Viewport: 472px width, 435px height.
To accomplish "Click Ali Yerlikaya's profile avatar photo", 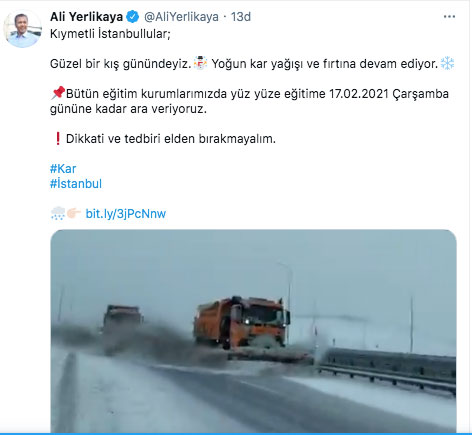I will coord(22,29).
